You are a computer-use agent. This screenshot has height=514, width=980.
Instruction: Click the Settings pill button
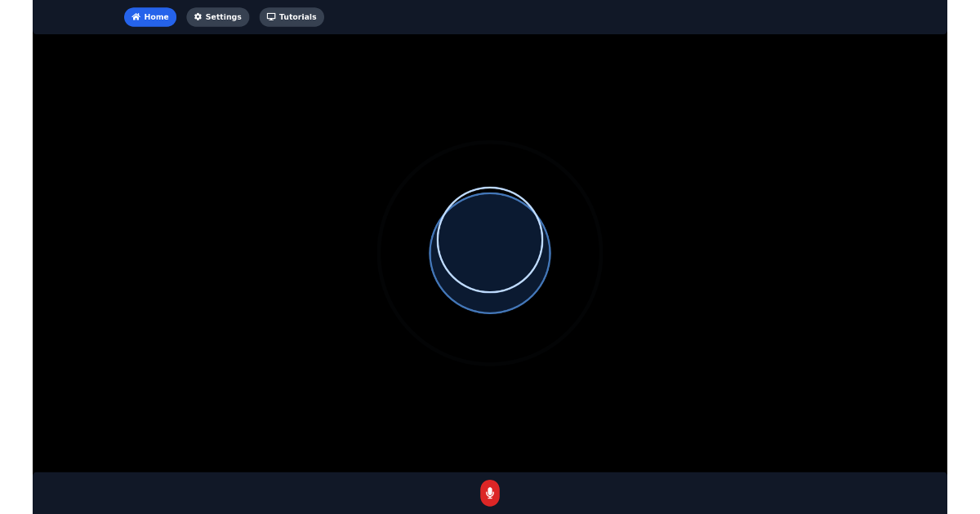coord(218,16)
